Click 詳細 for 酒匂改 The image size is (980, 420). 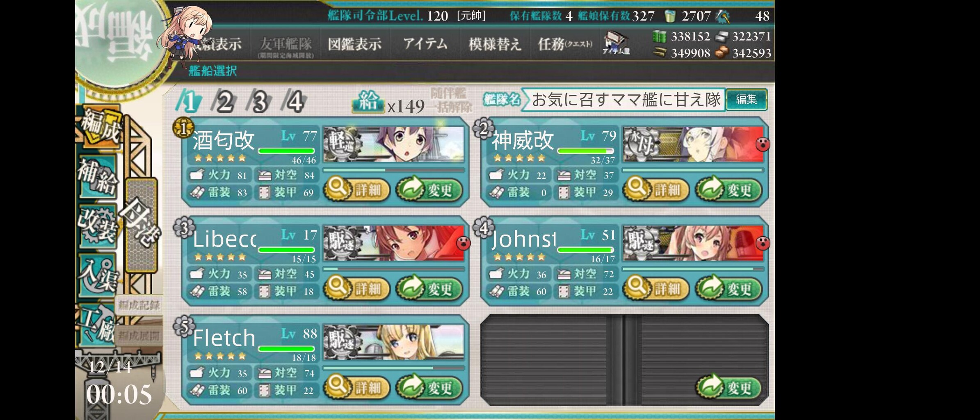pos(356,190)
